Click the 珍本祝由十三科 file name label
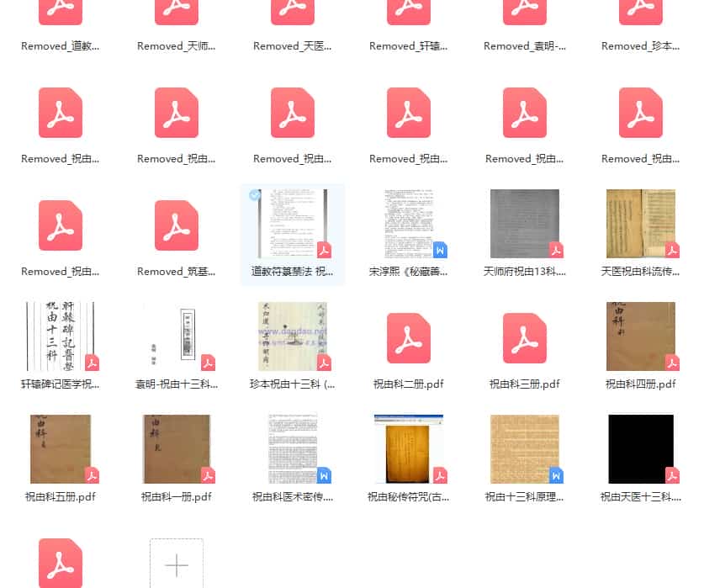Screen dimensions: 704x588 pyautogui.click(x=293, y=384)
